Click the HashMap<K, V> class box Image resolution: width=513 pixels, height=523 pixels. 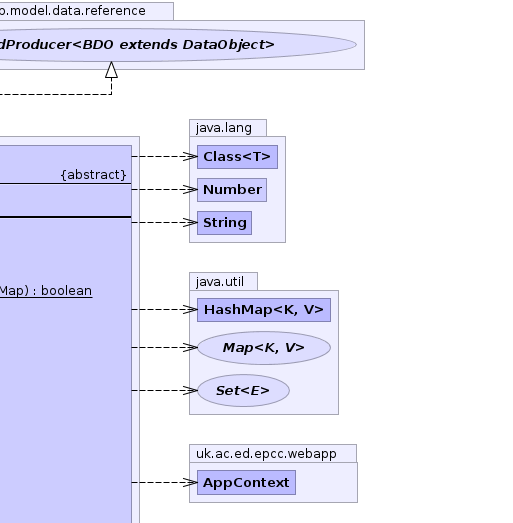point(264,310)
